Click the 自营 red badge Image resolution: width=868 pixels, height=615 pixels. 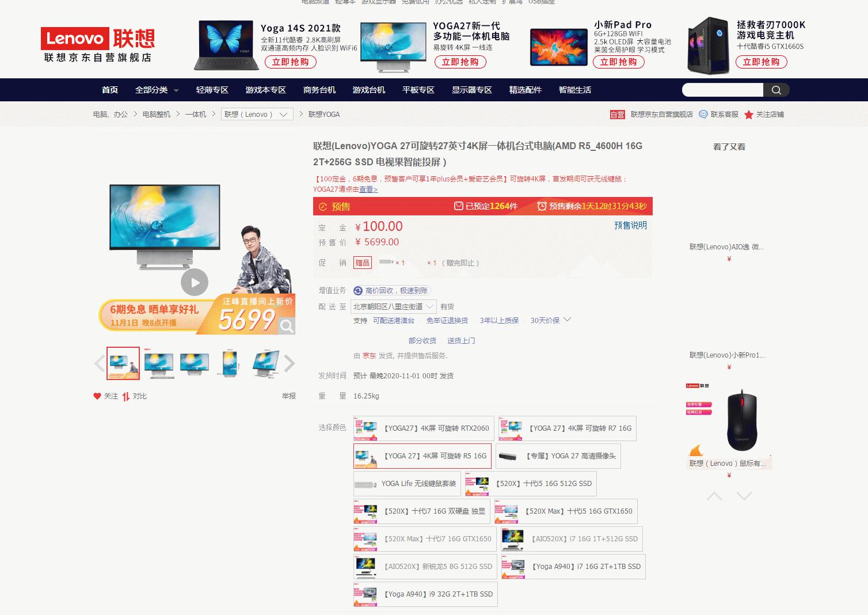click(618, 115)
